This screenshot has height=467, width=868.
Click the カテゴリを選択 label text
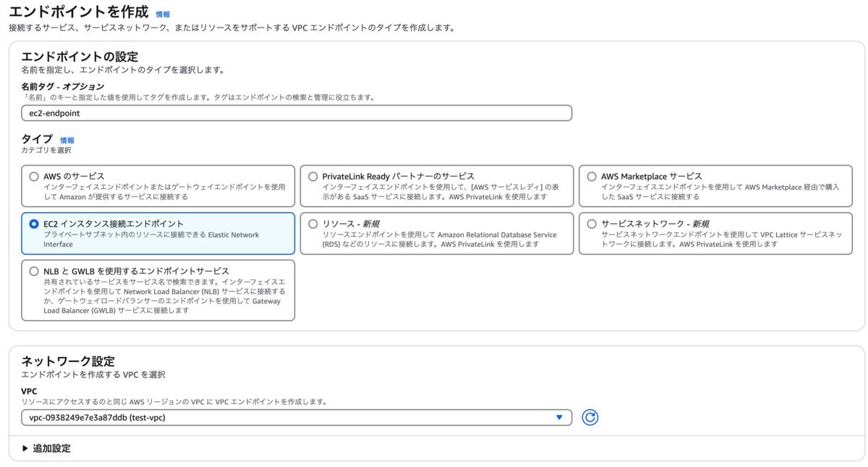(46, 150)
